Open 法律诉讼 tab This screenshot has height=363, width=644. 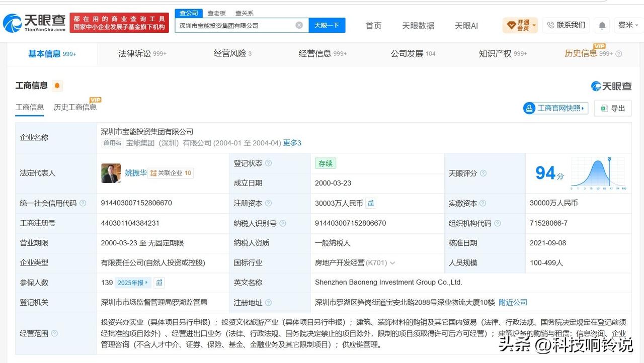tap(142, 53)
